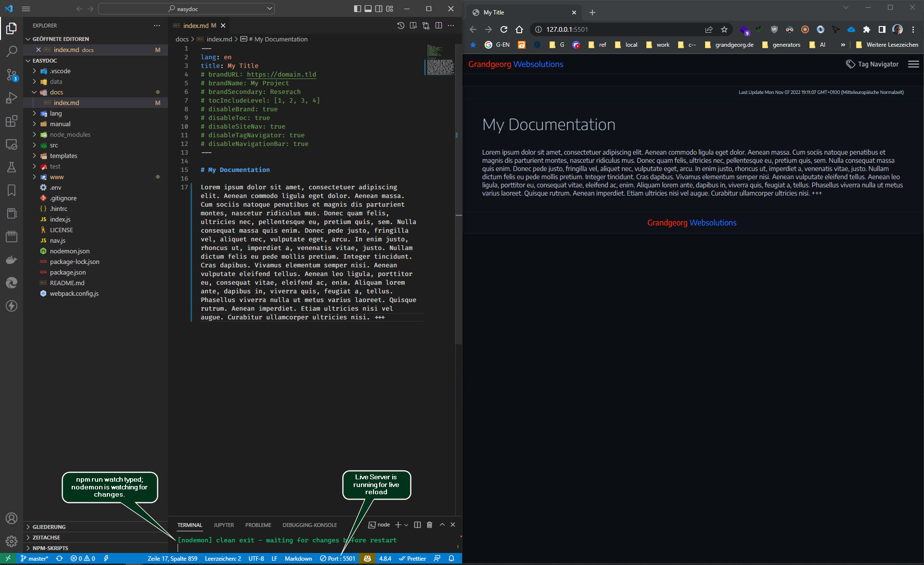Open the browser Extensions puzzle icon

pyautogui.click(x=867, y=29)
